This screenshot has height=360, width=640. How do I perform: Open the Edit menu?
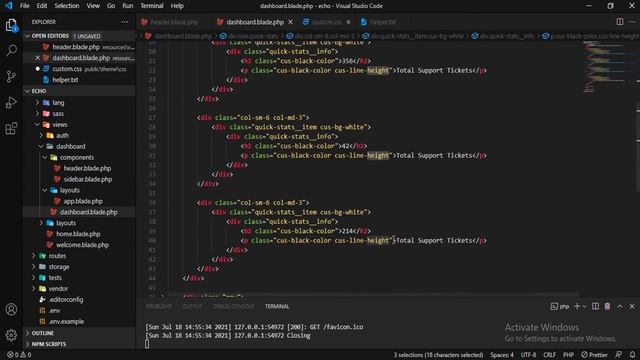[x=42, y=6]
